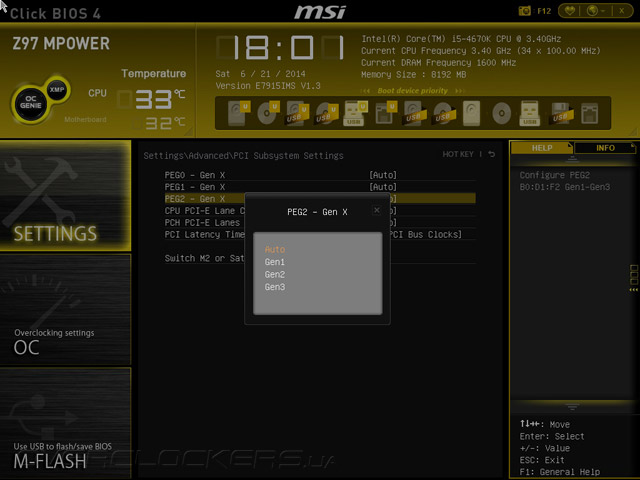
Task: Select plain CD/DVD boot icon
Action: pos(502,113)
